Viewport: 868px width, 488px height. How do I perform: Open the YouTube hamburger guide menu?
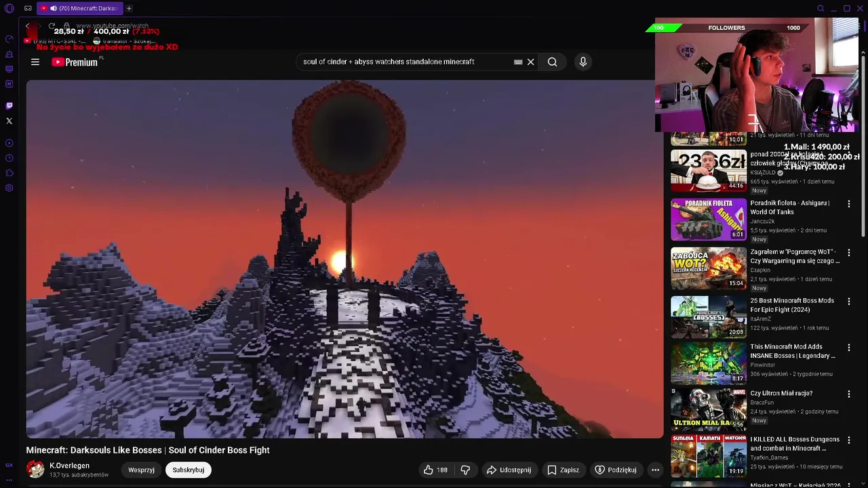point(35,62)
